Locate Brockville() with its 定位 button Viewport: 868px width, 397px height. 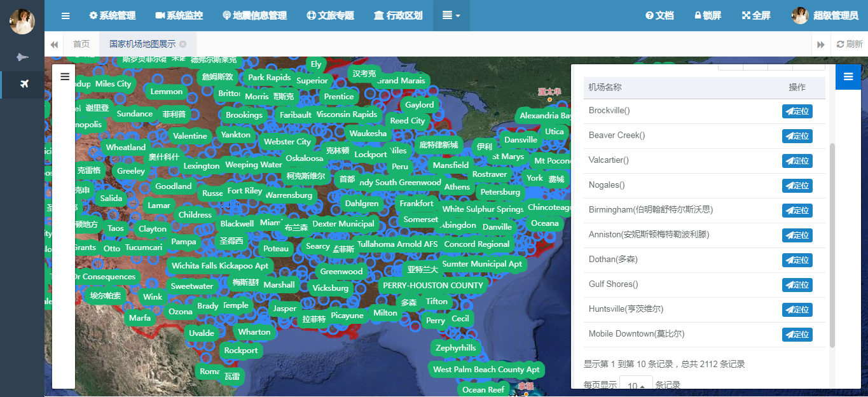coord(797,111)
